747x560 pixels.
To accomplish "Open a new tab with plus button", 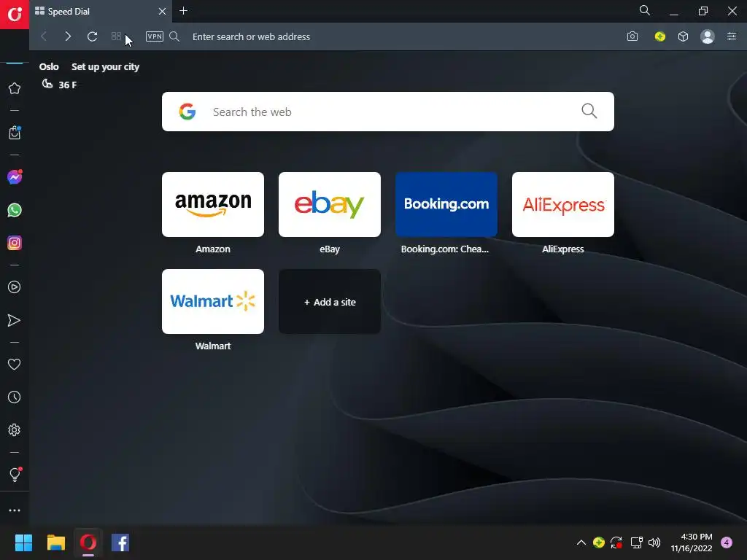I will (x=183, y=11).
